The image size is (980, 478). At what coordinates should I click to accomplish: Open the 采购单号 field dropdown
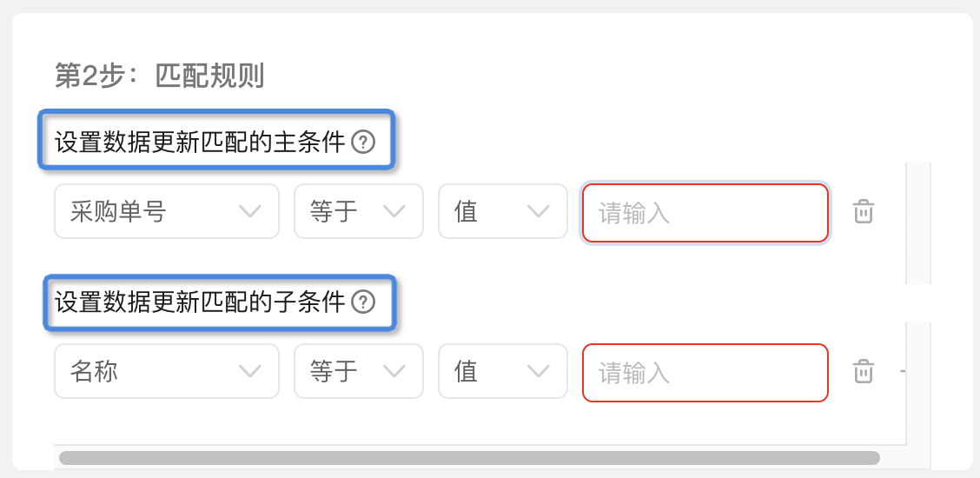click(167, 211)
